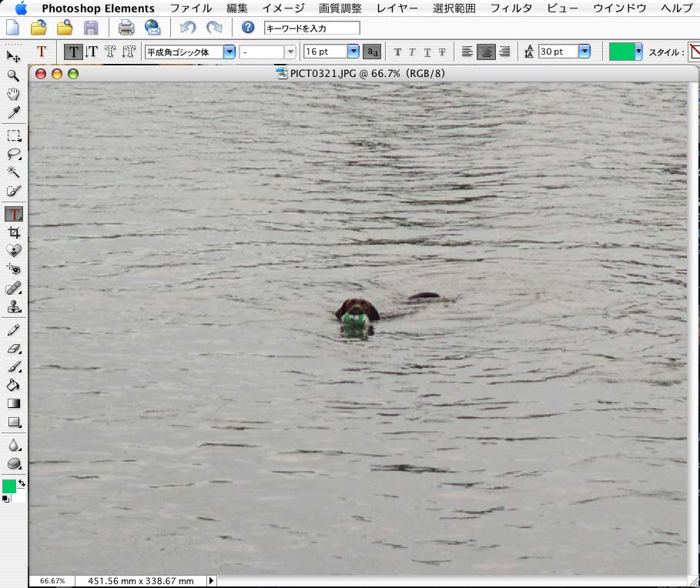
Task: Select the Red Eye Removal tool
Action: point(13,269)
